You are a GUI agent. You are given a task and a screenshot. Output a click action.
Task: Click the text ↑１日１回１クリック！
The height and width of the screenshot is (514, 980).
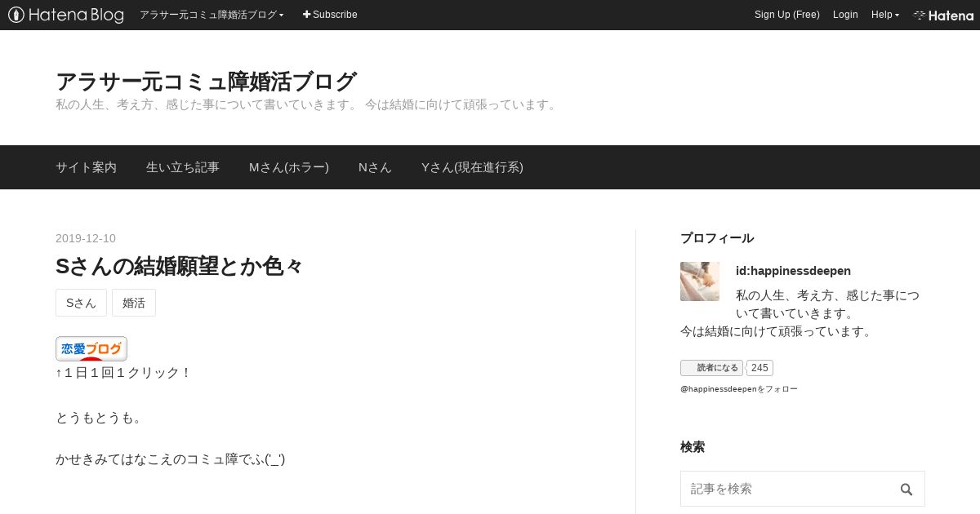tap(123, 373)
